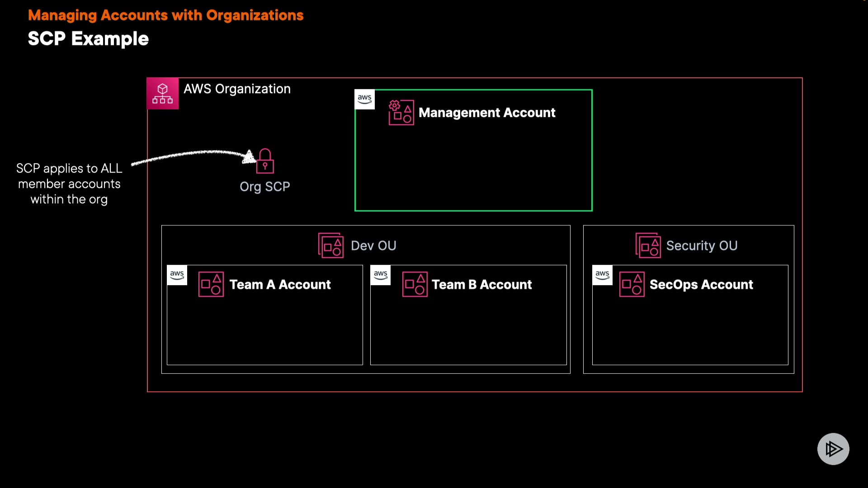Click the Security OU label text

pos(702,245)
